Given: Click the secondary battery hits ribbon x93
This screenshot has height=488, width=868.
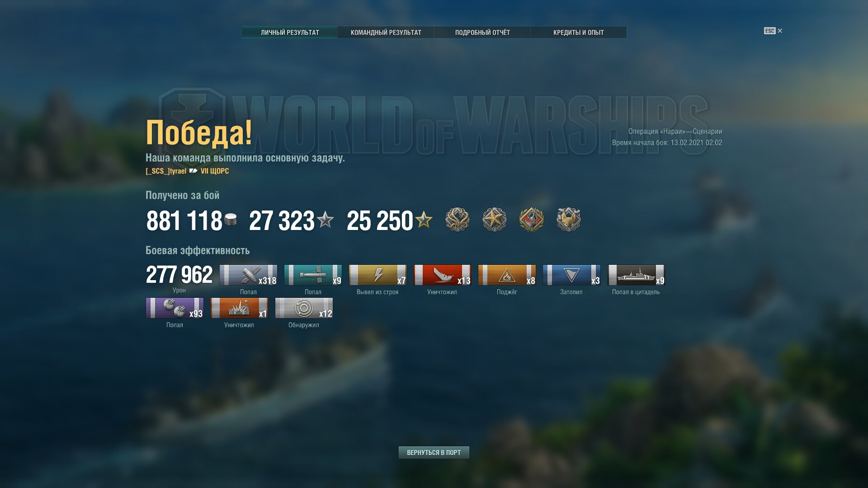Looking at the screenshot, I should 175,308.
